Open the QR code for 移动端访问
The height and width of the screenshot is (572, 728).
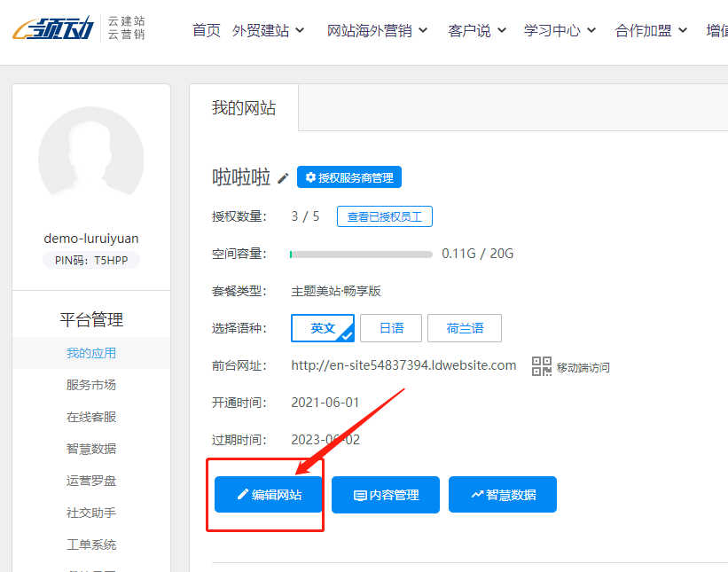click(x=542, y=366)
